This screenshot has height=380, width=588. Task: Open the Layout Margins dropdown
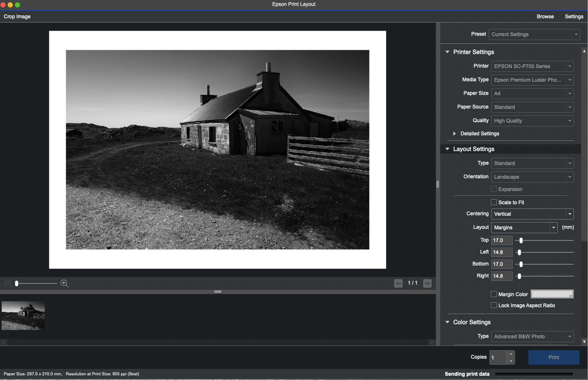coord(525,228)
